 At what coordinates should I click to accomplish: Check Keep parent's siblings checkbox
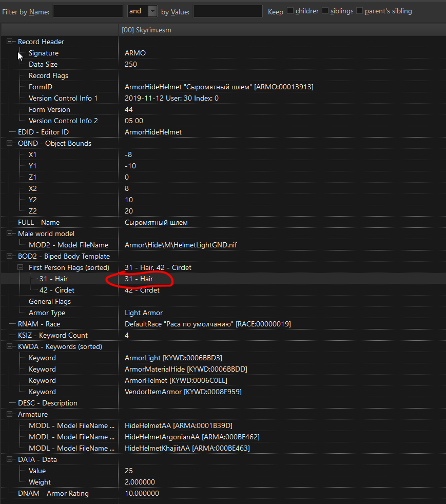(360, 11)
